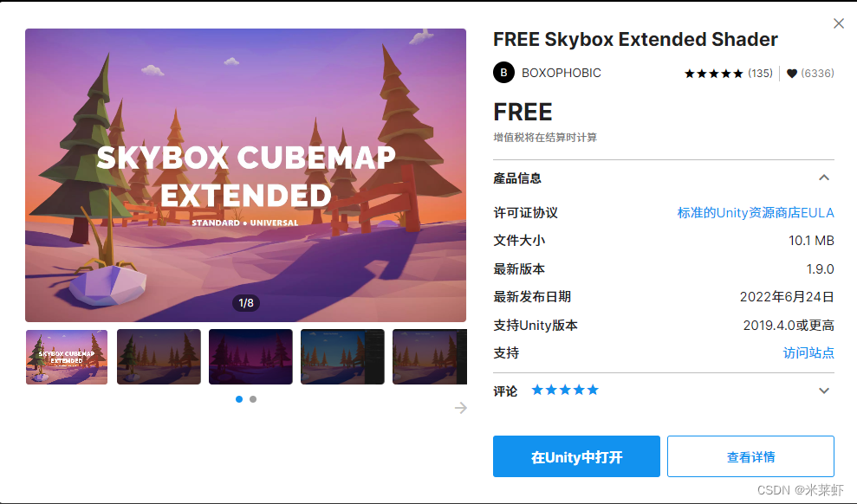857x504 pixels.
Task: Open the 标准的Unity资源商店EULA link
Action: click(x=756, y=212)
